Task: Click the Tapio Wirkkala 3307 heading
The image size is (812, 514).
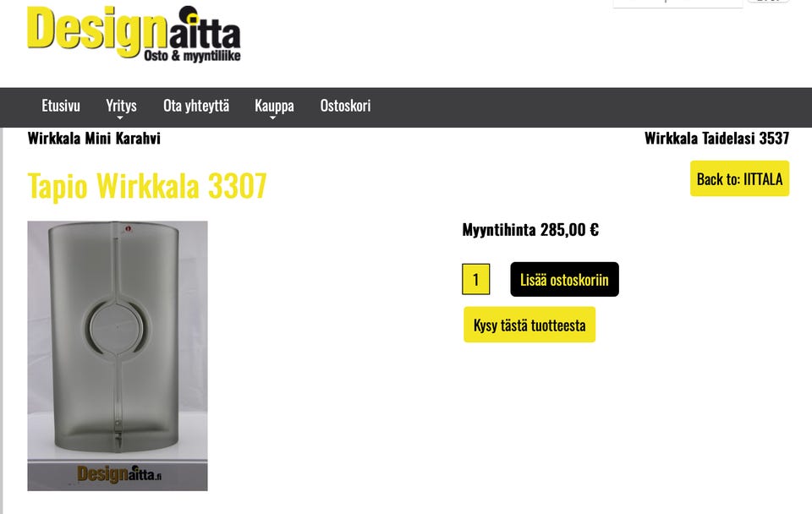Action: coord(147,186)
